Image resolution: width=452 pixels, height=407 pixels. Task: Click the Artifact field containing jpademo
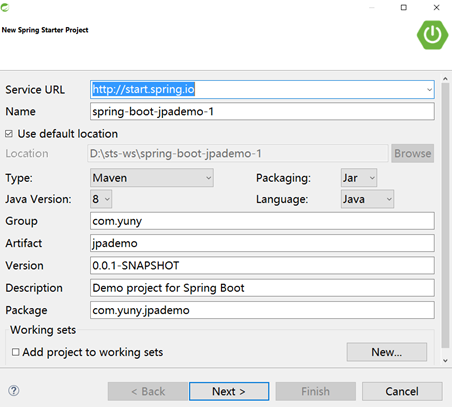pyautogui.click(x=262, y=243)
